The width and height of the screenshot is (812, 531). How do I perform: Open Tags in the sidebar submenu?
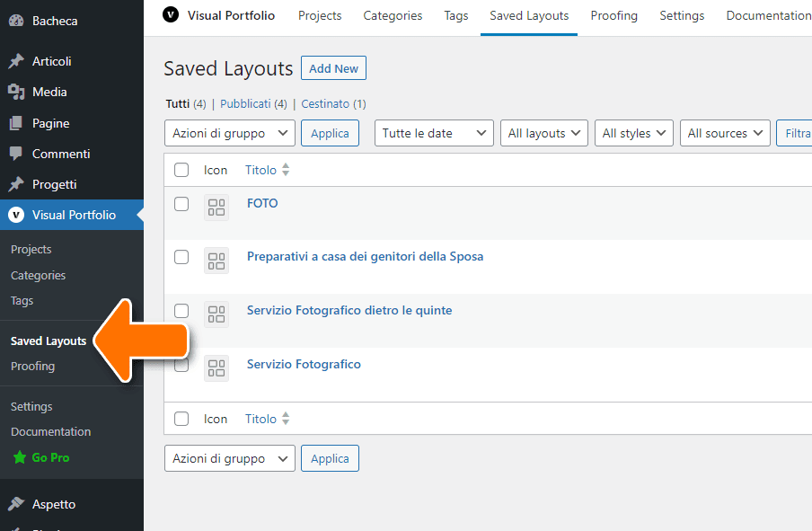(x=22, y=300)
